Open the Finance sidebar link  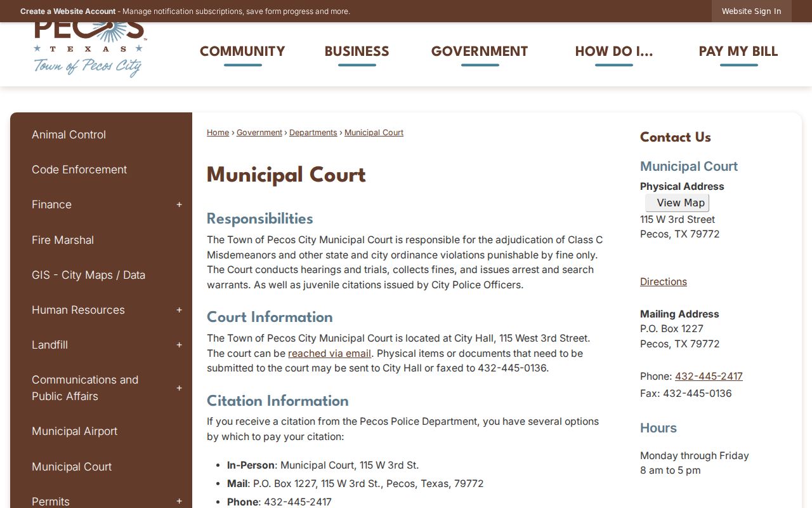(x=51, y=204)
